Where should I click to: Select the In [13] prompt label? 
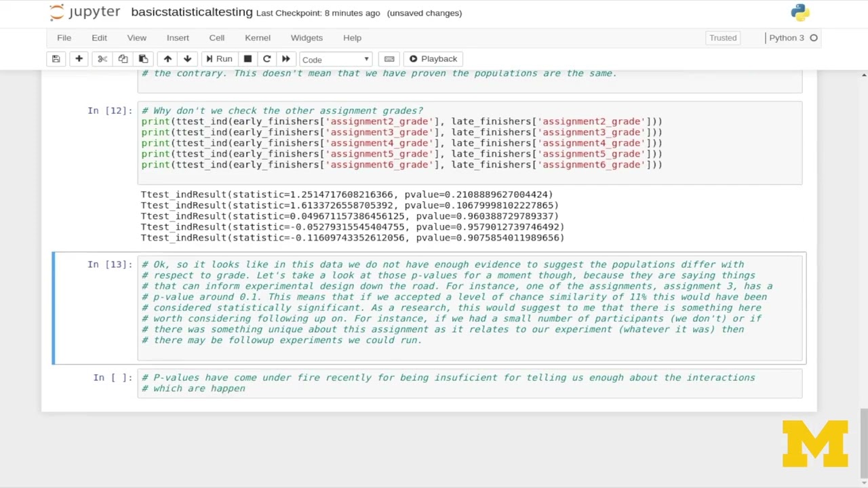coord(110,264)
